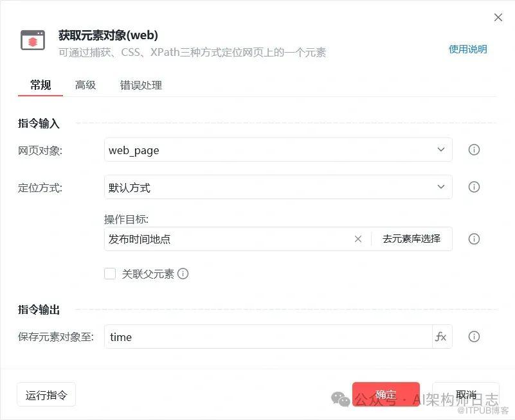Image resolution: width=515 pixels, height=420 pixels.
Task: Show info for 保存元素对象至 field
Action: 474,337
